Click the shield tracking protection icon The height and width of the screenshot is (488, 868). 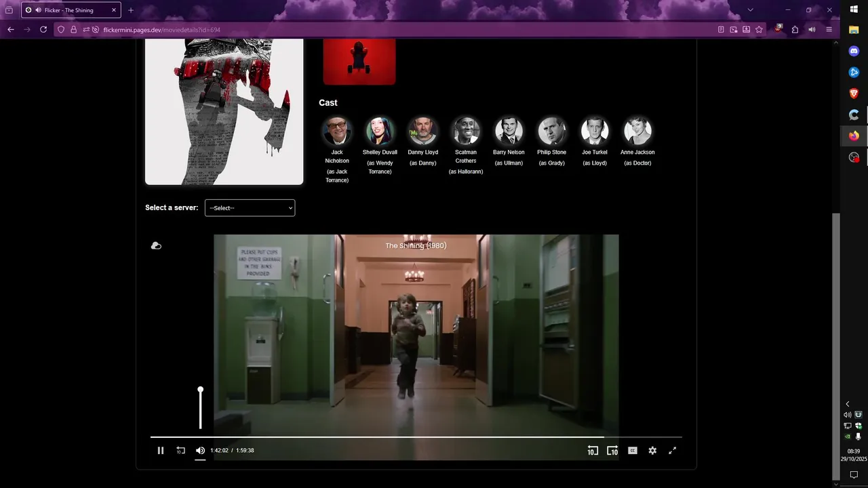[61, 30]
